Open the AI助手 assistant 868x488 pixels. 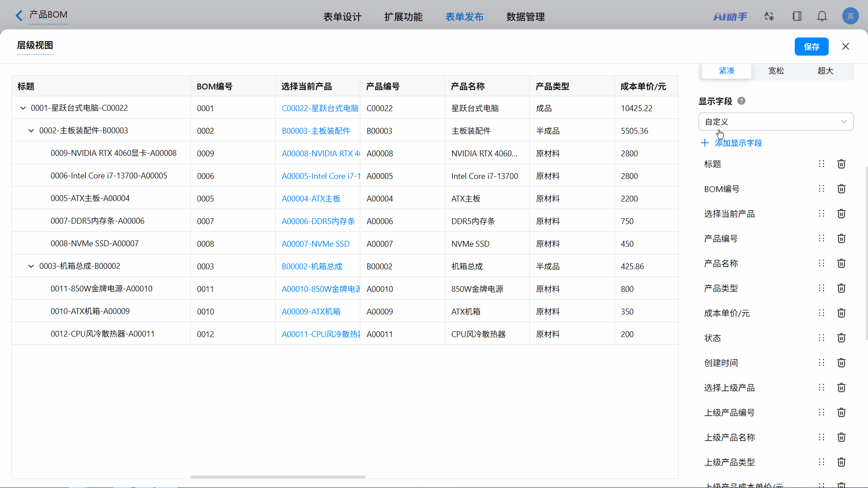730,17
